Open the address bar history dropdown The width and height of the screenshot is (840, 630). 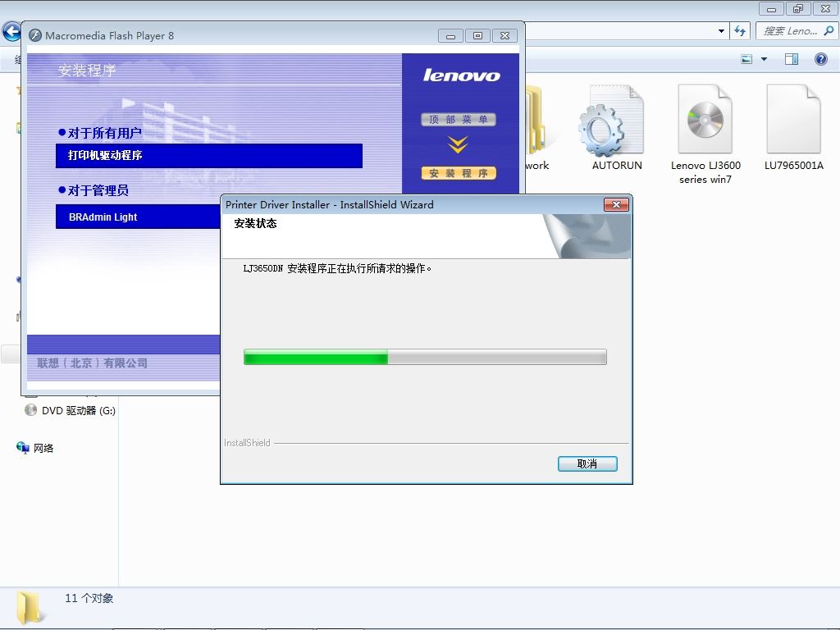(x=721, y=31)
